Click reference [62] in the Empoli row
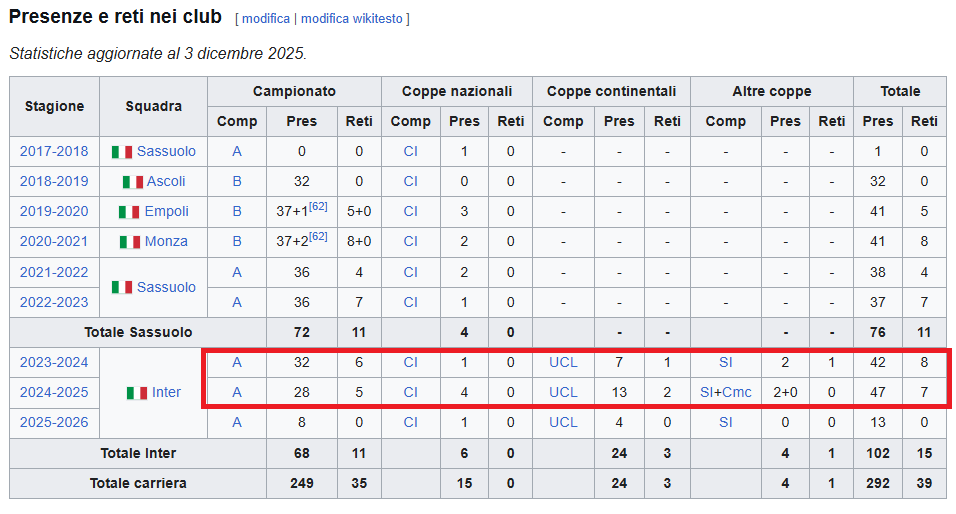Viewport: 956px width, 514px height. click(318, 206)
